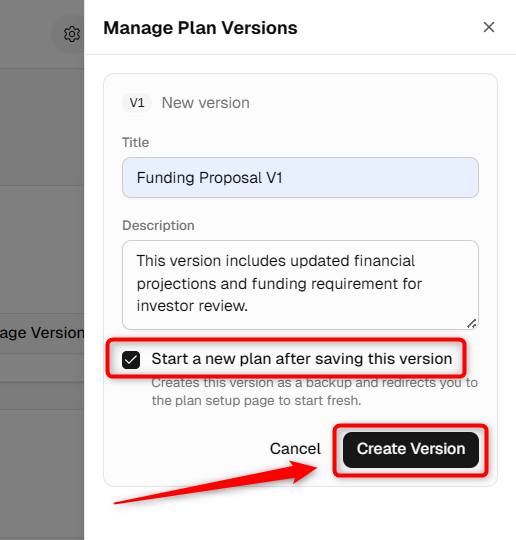Click the Title field label
The height and width of the screenshot is (540, 516).
click(135, 143)
